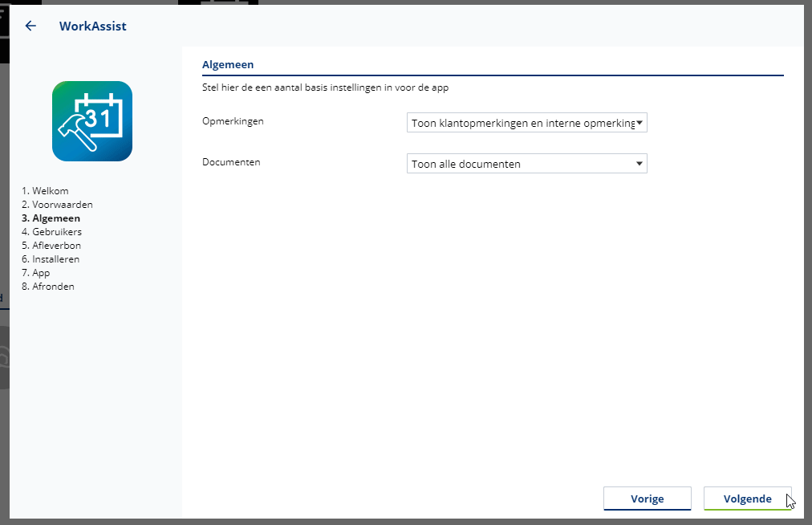Click the back arrow next to WorkAssist

(30, 26)
